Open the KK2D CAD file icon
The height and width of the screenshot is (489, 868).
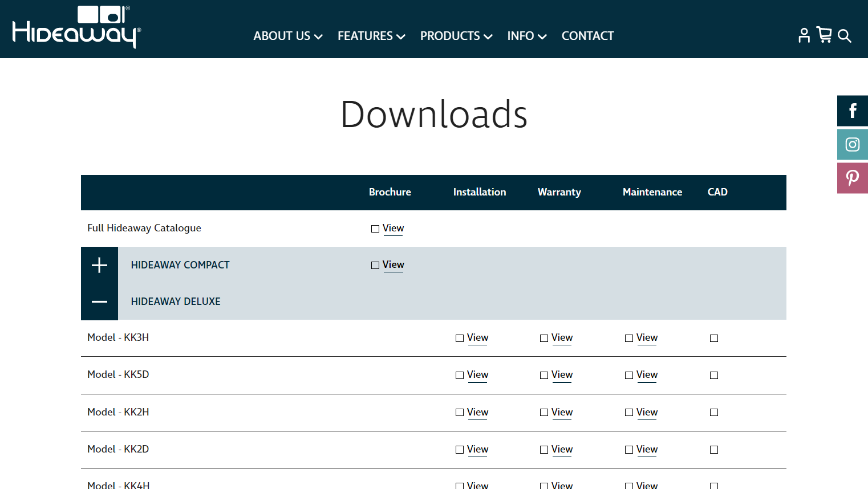point(714,450)
